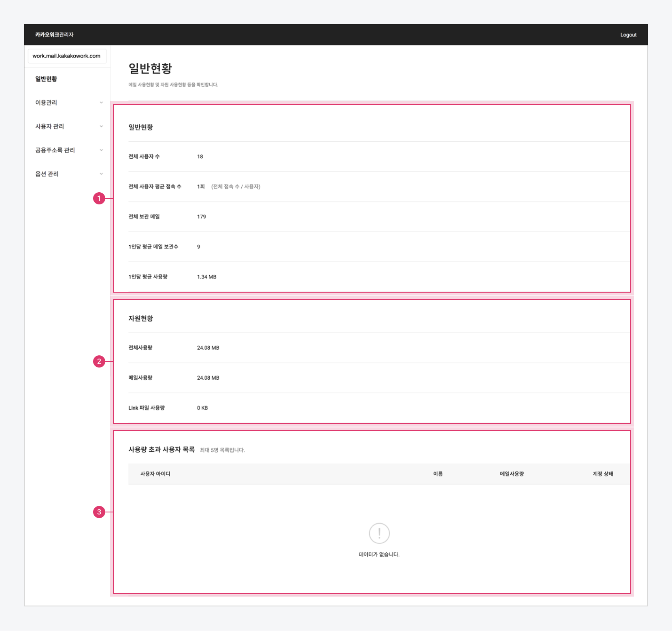Open the 옵션 관리 sidebar menu label

pos(47,174)
